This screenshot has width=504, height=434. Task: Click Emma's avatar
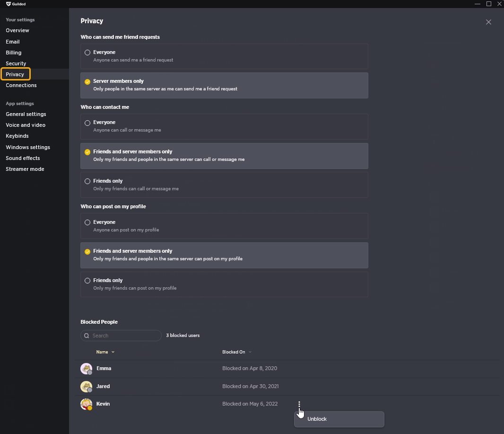pyautogui.click(x=86, y=369)
